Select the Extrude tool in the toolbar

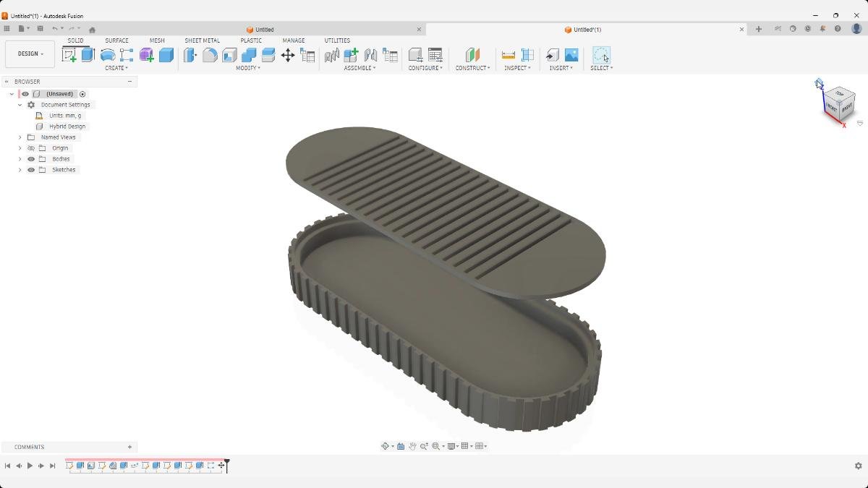(x=87, y=55)
